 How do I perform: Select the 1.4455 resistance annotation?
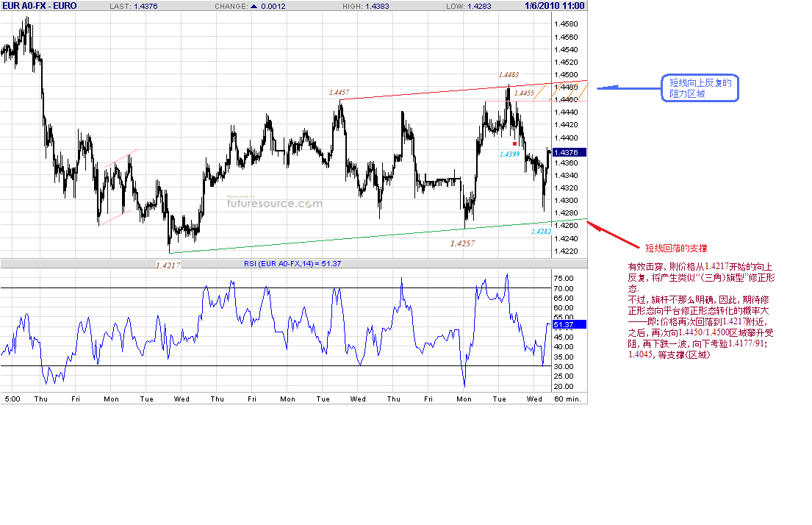click(524, 93)
